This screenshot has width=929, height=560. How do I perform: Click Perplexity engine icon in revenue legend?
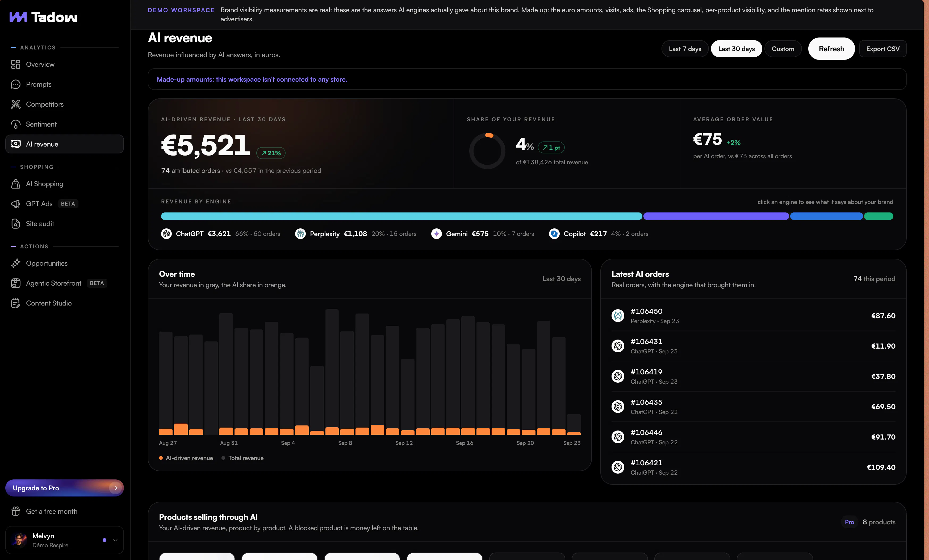(300, 234)
